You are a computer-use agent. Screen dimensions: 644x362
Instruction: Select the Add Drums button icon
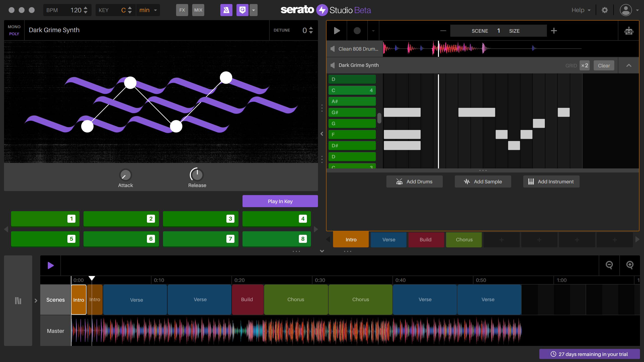[399, 181]
